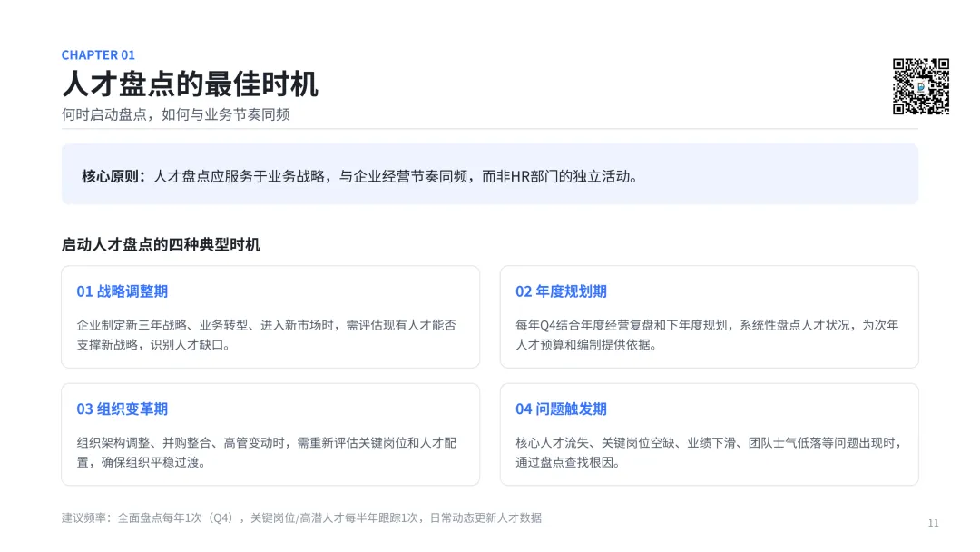Click the 战略调整期 description text

(267, 334)
